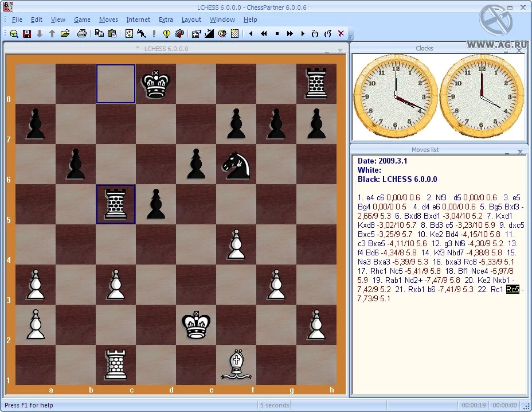Click the highlighted empty c8 square
Image resolution: width=532 pixels, height=412 pixels.
click(x=116, y=84)
